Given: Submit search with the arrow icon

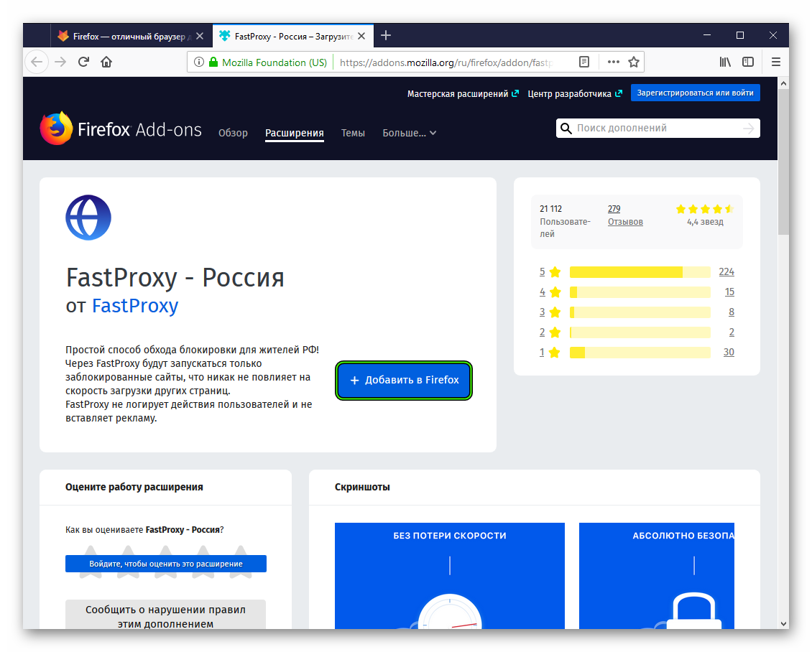Looking at the screenshot, I should coord(748,129).
